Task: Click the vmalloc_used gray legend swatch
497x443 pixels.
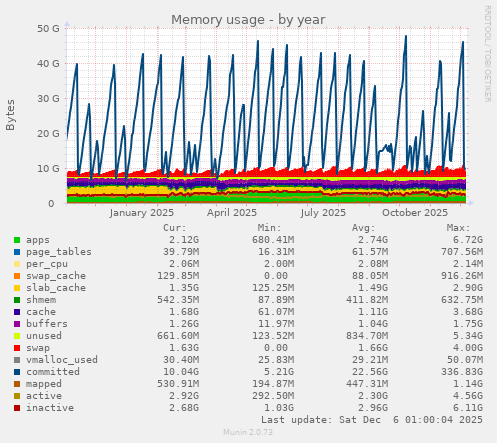Action: pos(17,360)
